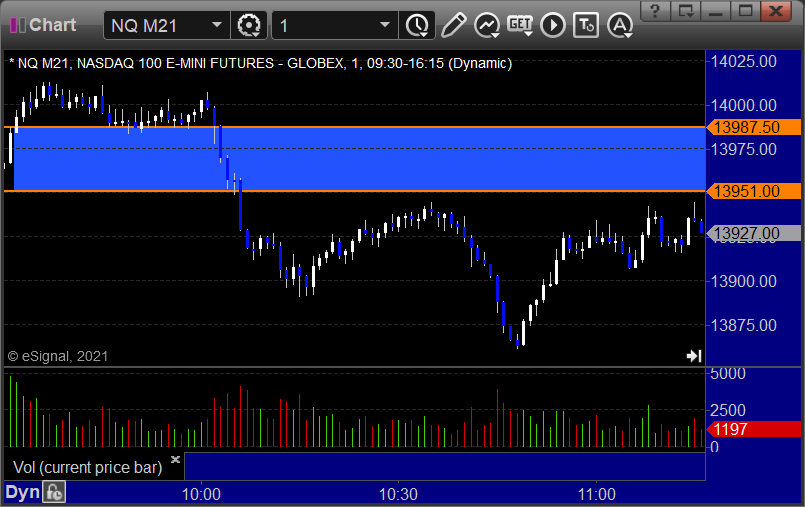
Task: Click the 10:30 time axis label
Action: click(398, 494)
